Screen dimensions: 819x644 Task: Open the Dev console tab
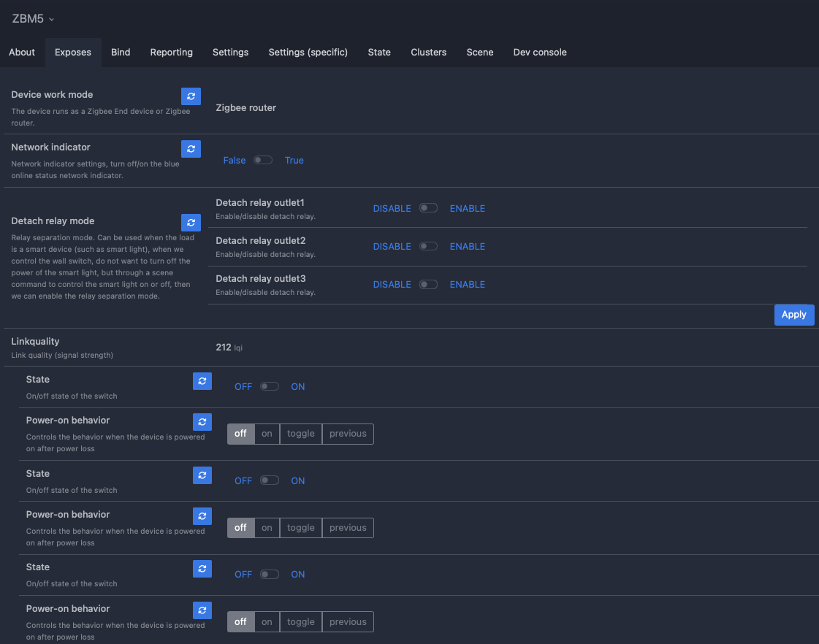click(x=540, y=52)
